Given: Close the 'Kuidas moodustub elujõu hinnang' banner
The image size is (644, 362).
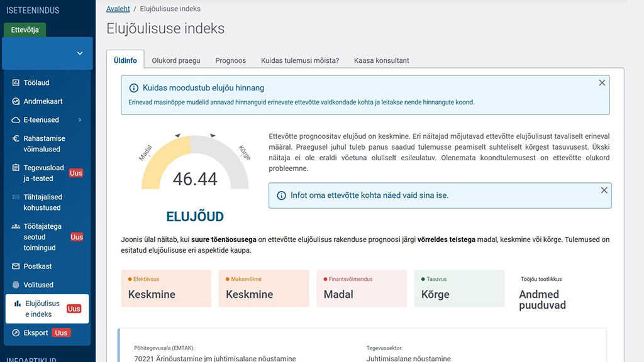Looking at the screenshot, I should [602, 83].
